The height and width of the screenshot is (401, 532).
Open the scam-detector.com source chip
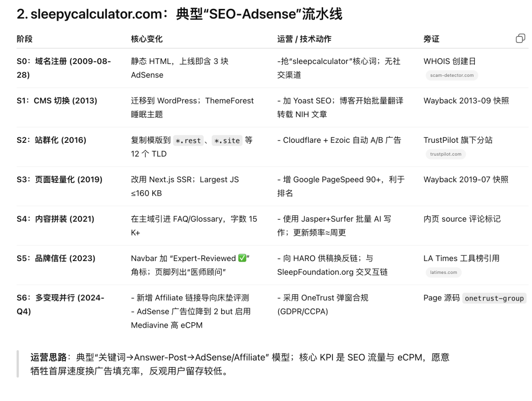452,75
